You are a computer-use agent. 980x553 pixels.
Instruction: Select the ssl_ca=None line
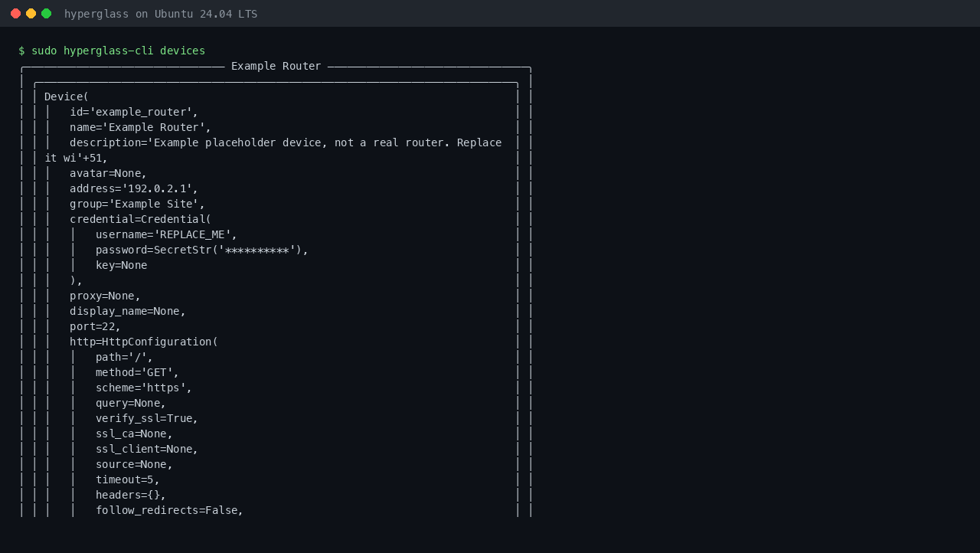(134, 434)
